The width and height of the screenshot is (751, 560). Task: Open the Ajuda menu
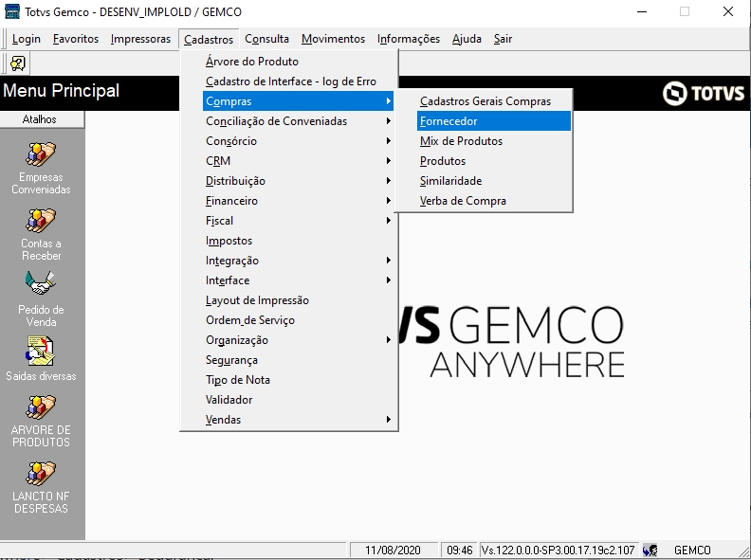pyautogui.click(x=467, y=39)
